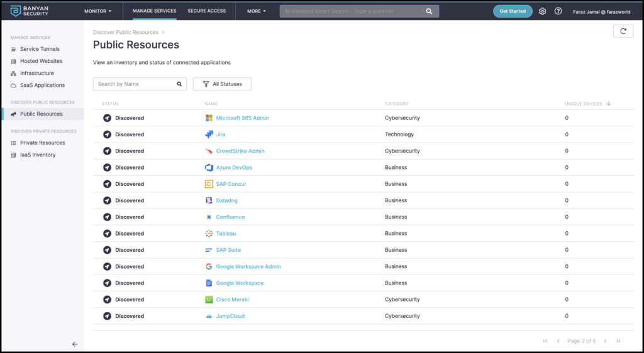
Task: Click the Name column header
Action: point(211,104)
